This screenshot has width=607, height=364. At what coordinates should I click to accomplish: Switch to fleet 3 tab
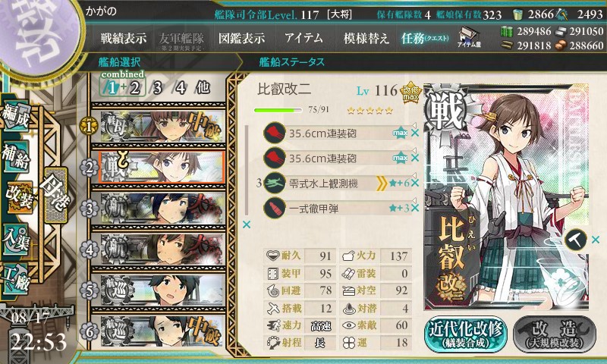click(157, 88)
